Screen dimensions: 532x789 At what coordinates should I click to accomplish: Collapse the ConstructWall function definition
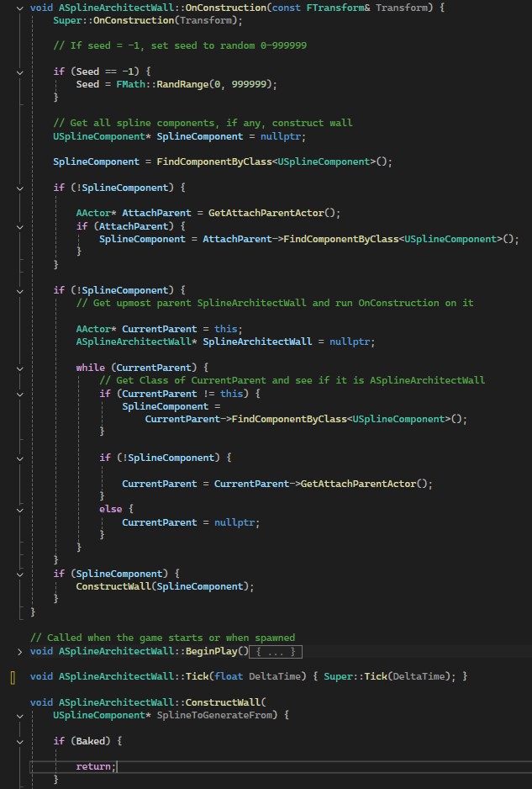19,702
